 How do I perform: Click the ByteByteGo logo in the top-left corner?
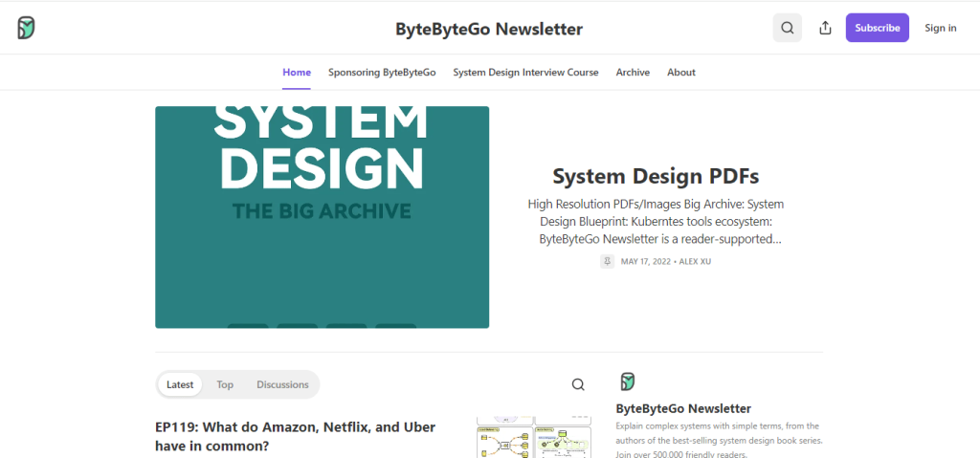27,28
